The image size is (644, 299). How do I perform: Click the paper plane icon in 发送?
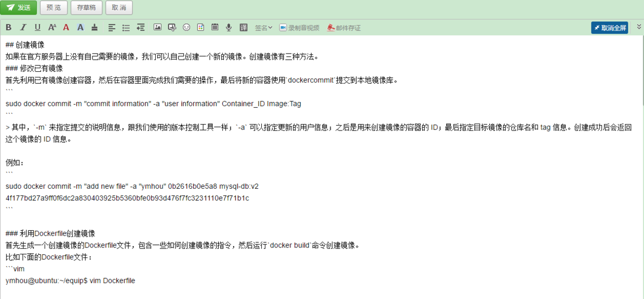[x=11, y=8]
